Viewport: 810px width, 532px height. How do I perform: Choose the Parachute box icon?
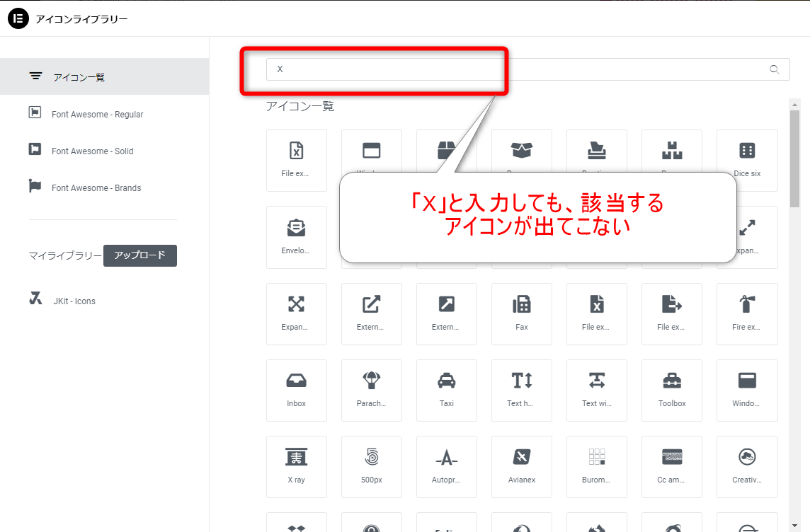[x=372, y=391]
